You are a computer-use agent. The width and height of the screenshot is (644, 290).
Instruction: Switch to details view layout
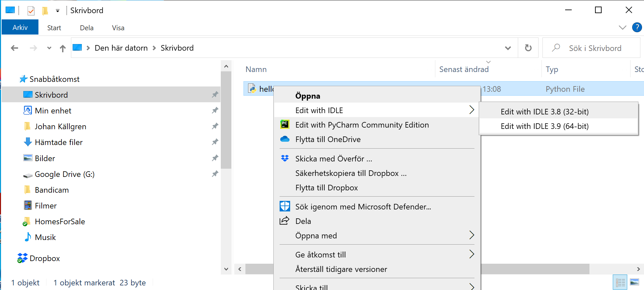[620, 282]
